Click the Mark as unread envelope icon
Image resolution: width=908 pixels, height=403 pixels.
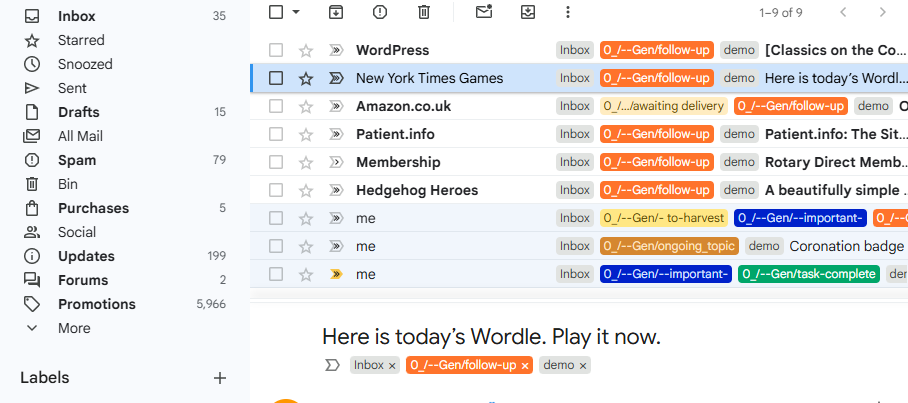pyautogui.click(x=484, y=12)
